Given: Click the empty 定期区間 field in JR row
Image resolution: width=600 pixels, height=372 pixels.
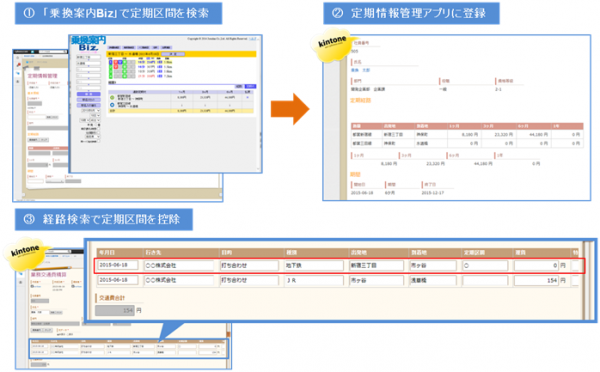Looking at the screenshot, I should coord(485,280).
